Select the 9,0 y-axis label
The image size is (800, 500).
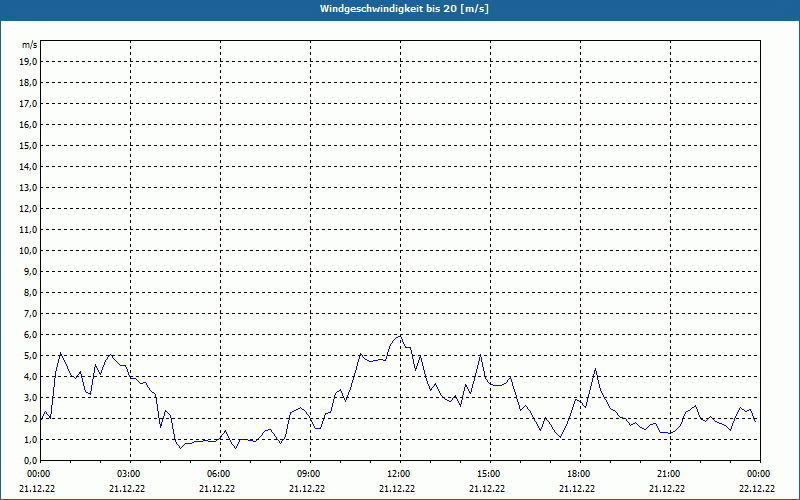[30, 271]
